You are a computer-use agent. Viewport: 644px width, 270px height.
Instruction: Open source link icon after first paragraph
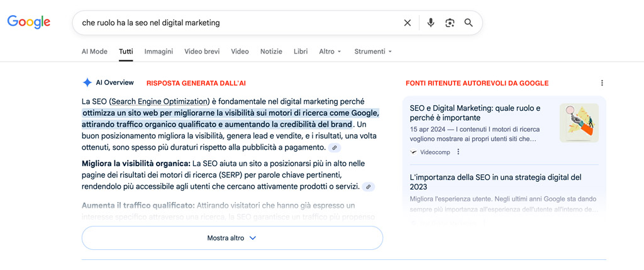pos(335,148)
